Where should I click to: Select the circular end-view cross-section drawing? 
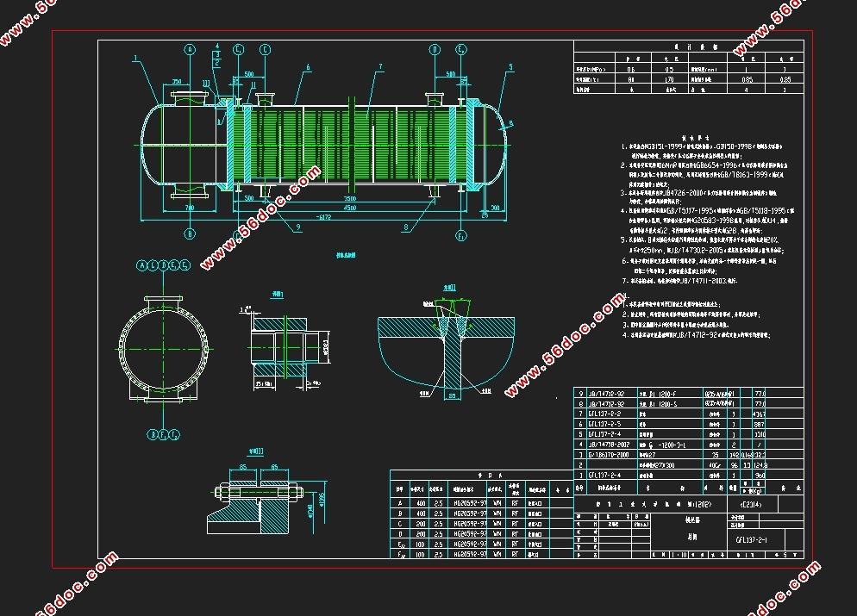164,350
